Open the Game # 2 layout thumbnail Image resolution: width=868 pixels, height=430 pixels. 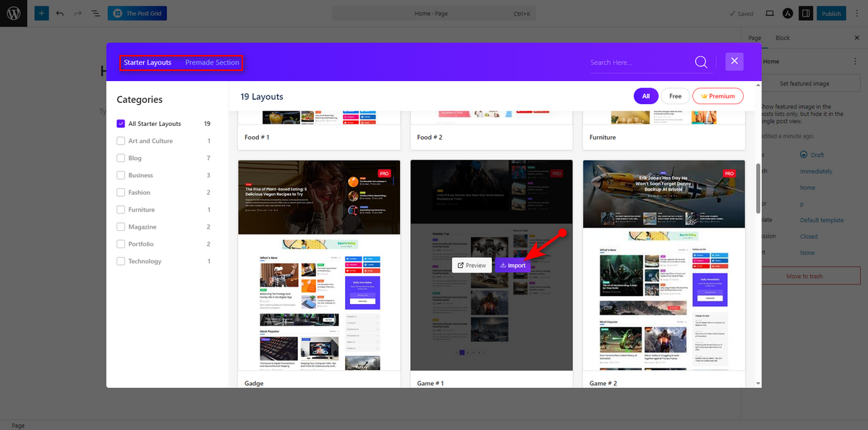664,266
